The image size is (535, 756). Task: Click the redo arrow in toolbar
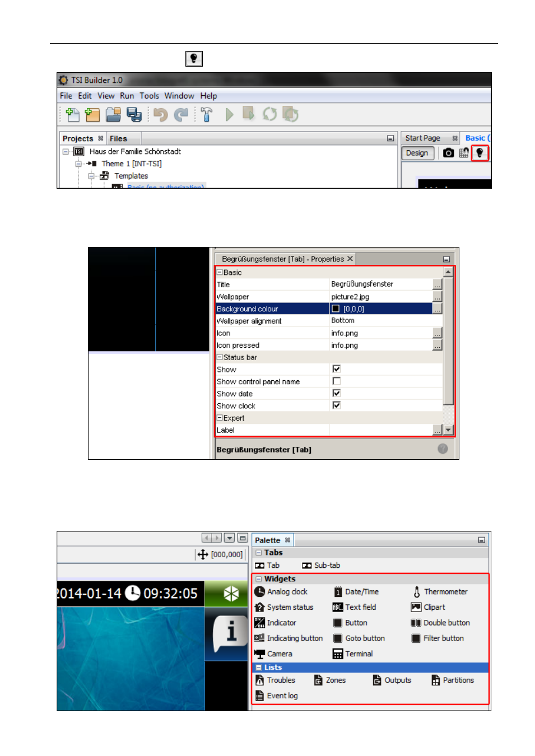tap(181, 114)
